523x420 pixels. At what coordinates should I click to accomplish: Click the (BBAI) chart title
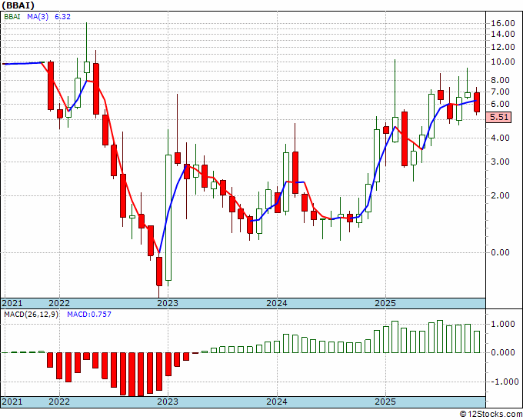pos(18,5)
